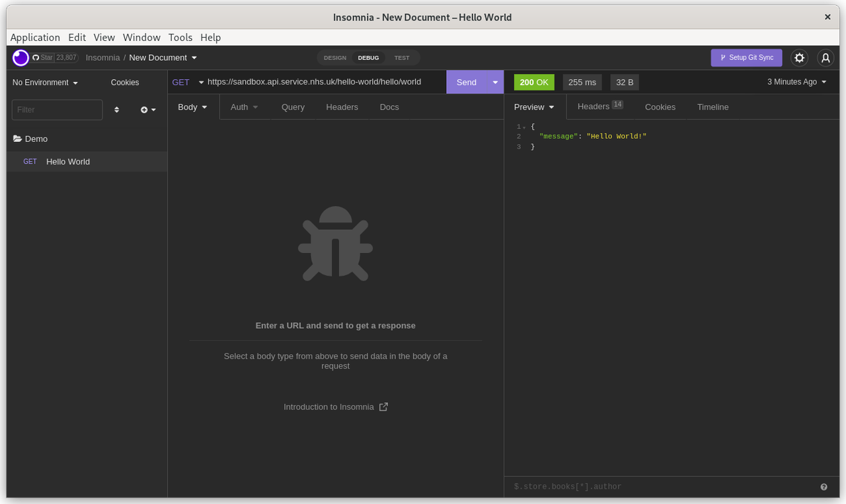The image size is (846, 504).
Task: Open Cookies manager in the sidebar
Action: 125,83
